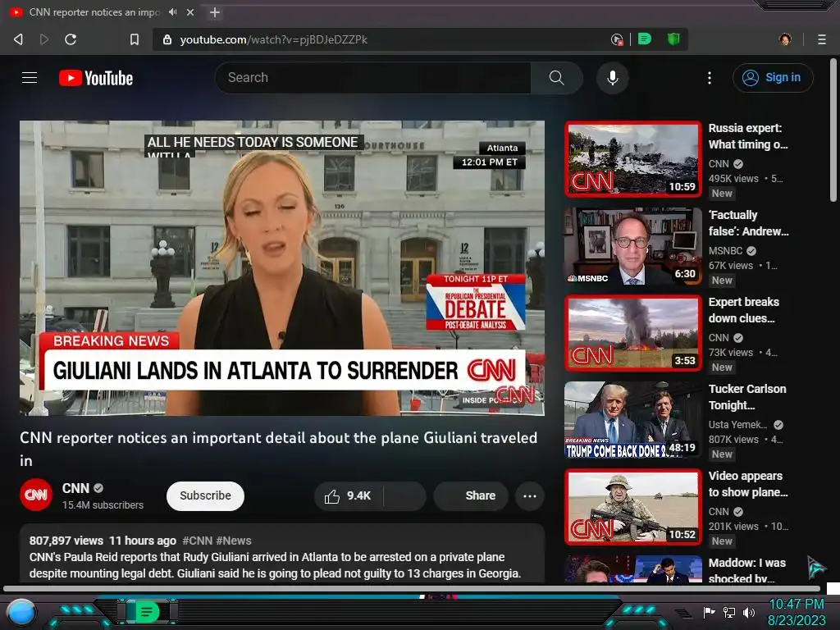Viewport: 840px width, 630px height.
Task: Sign in to YouTube
Action: click(x=773, y=78)
